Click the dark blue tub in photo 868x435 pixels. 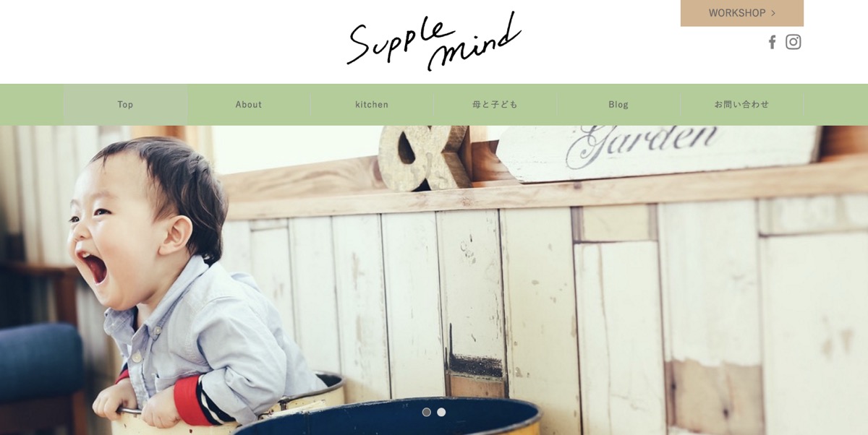click(391, 418)
